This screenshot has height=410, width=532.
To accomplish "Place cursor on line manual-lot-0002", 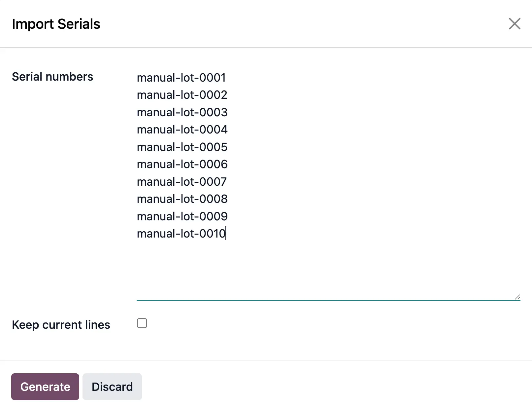I will [x=182, y=95].
